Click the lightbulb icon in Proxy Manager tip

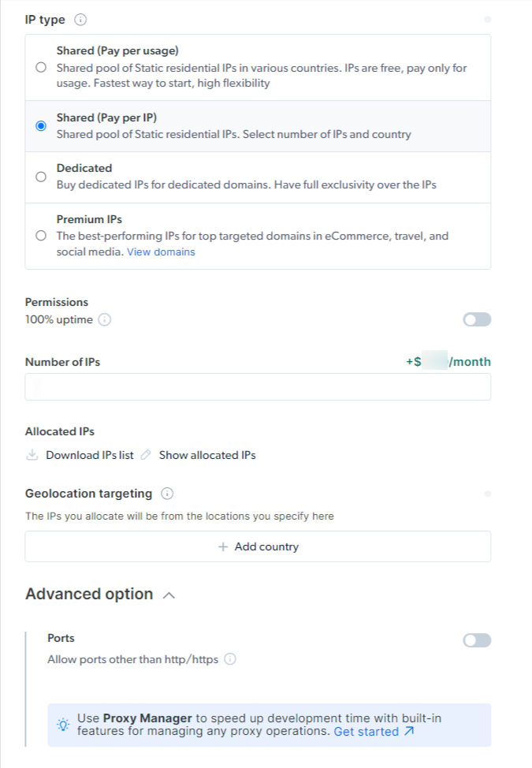coord(63,725)
